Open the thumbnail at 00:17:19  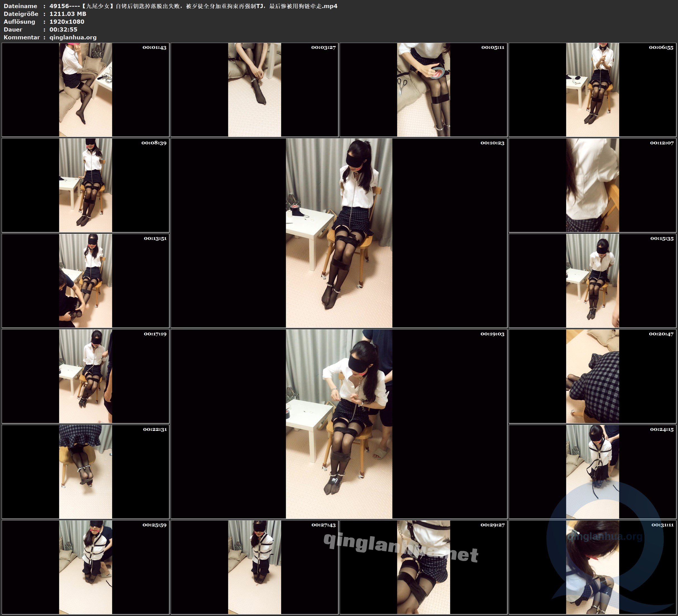[85, 376]
